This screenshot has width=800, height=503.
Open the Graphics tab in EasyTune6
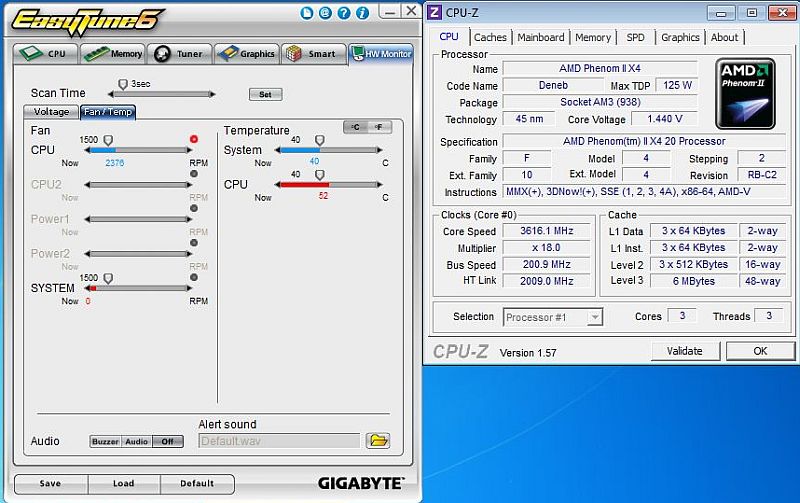click(x=247, y=54)
